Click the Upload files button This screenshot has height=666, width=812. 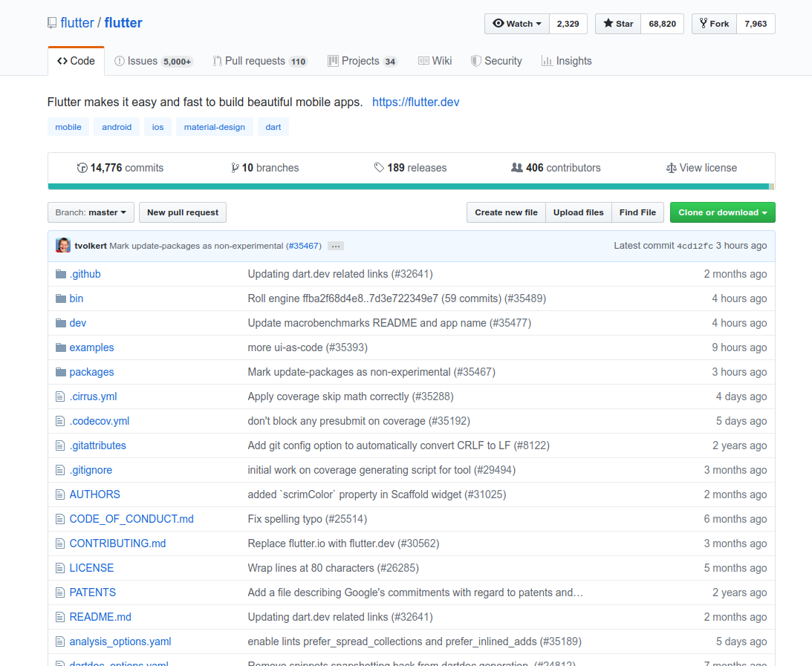(579, 212)
